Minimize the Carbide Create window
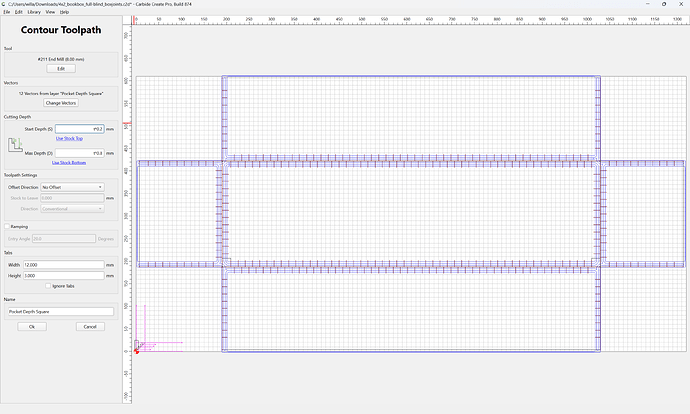 click(x=648, y=4)
